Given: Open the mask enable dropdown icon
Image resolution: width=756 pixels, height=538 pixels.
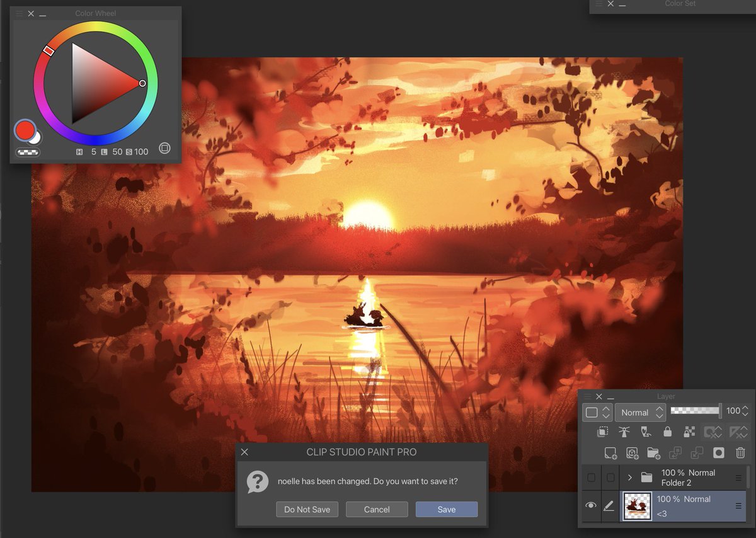Looking at the screenshot, I should coord(713,432).
